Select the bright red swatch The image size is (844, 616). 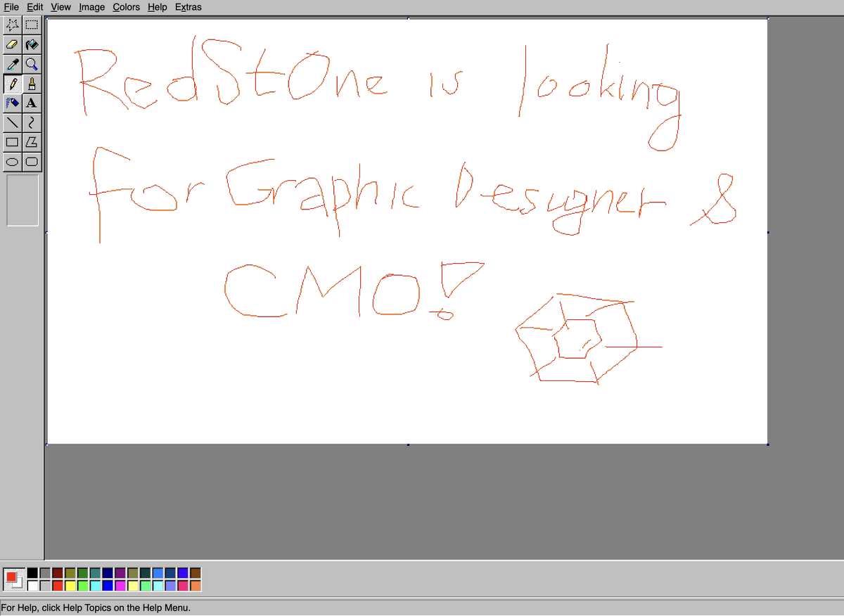pos(58,586)
